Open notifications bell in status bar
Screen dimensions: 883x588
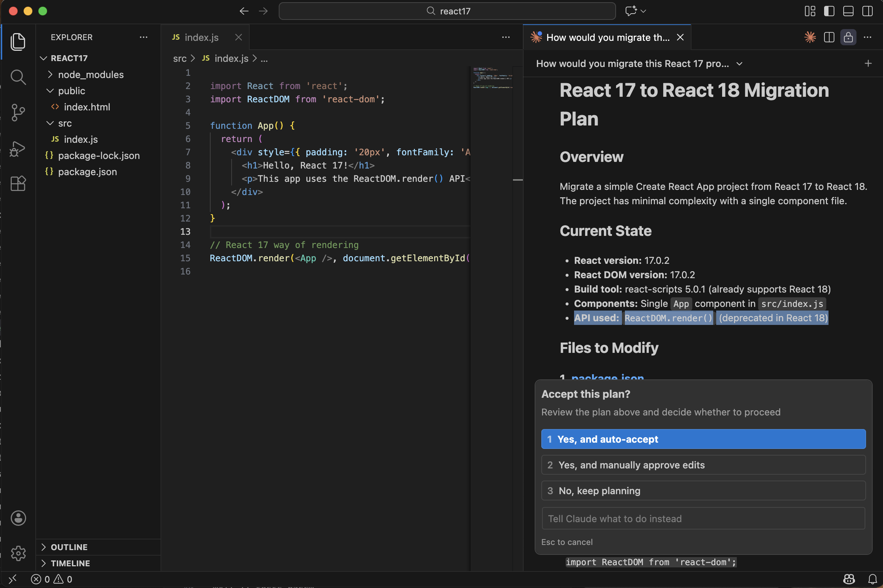(x=872, y=579)
